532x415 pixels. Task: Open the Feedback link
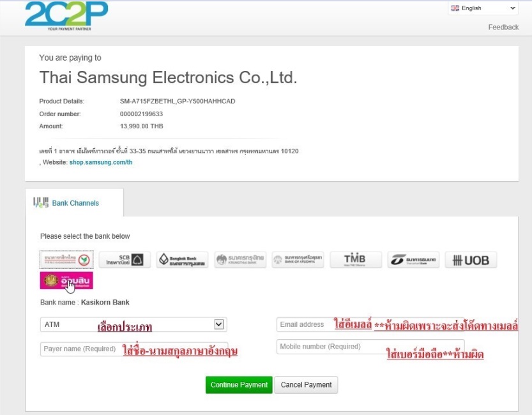(503, 27)
